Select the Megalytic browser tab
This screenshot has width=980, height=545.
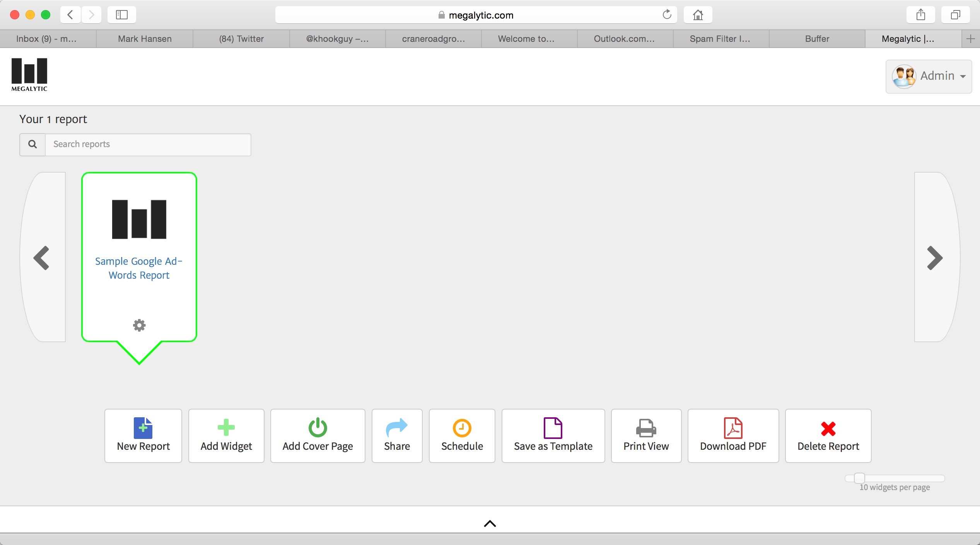913,39
